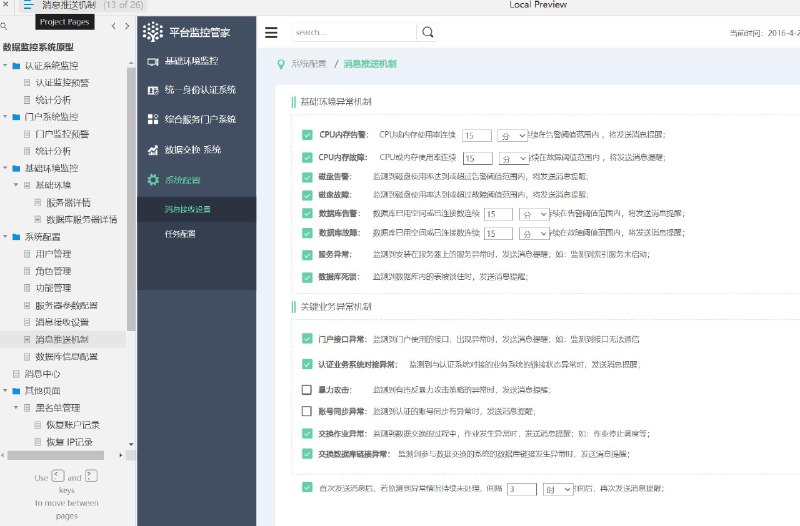Click the search input field
Screen dimensions: 800x526
354,32
